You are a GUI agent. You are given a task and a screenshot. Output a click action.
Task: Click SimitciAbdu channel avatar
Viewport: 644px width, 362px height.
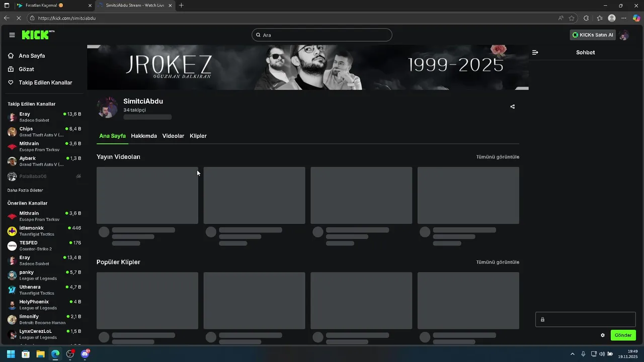(x=107, y=107)
